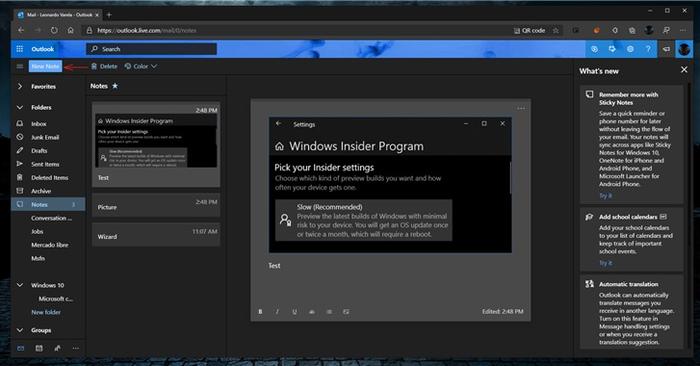Image resolution: width=700 pixels, height=366 pixels.
Task: Toggle the left navigation hamburger menu
Action: [x=20, y=67]
